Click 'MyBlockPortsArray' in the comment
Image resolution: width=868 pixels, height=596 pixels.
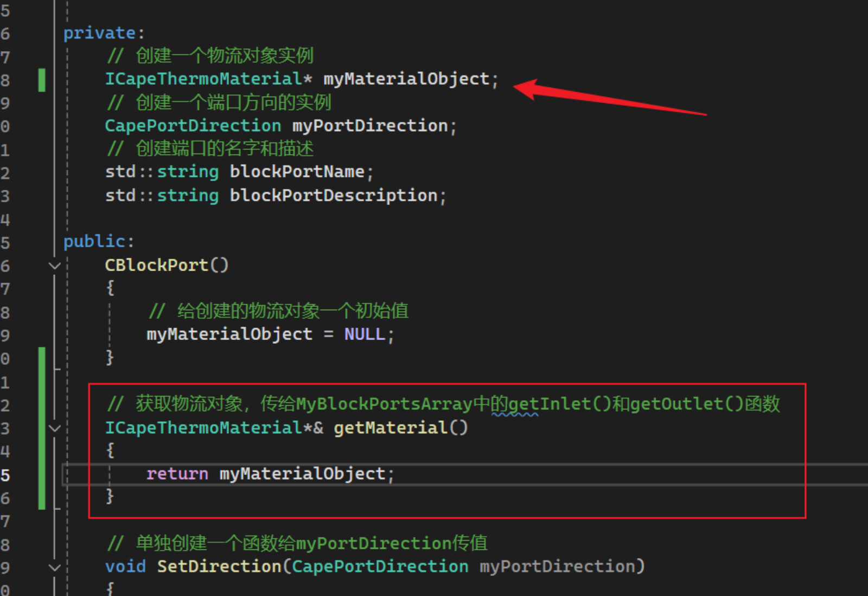[x=384, y=404]
